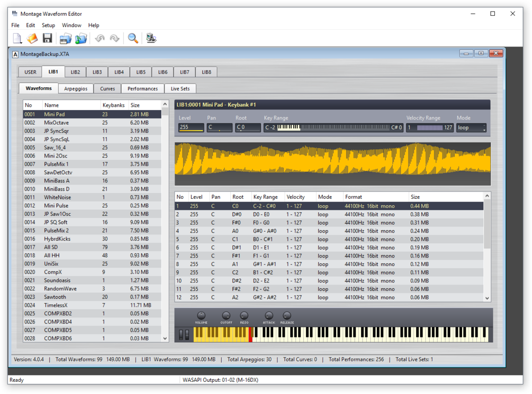
Task: Click the keybank table scrollbar up arrow
Action: (487, 196)
